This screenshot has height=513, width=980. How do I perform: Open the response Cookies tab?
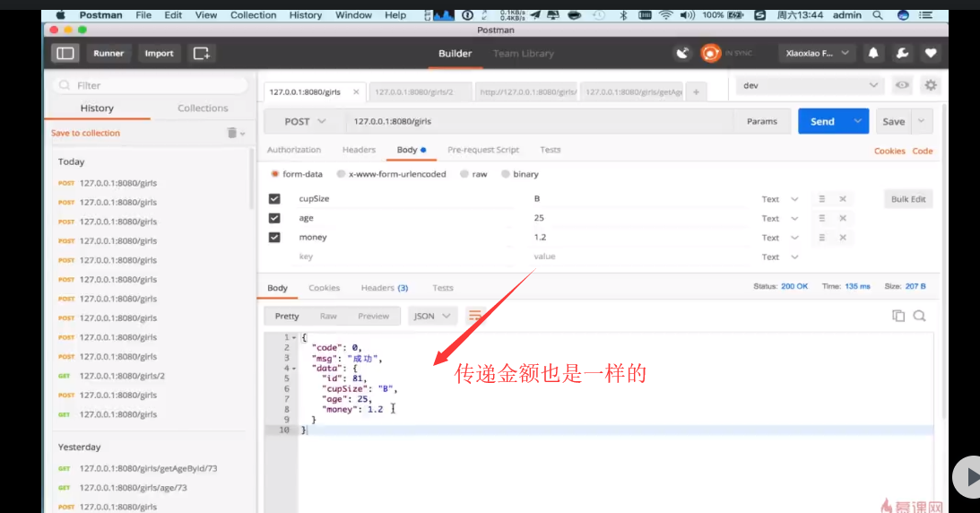click(x=324, y=287)
